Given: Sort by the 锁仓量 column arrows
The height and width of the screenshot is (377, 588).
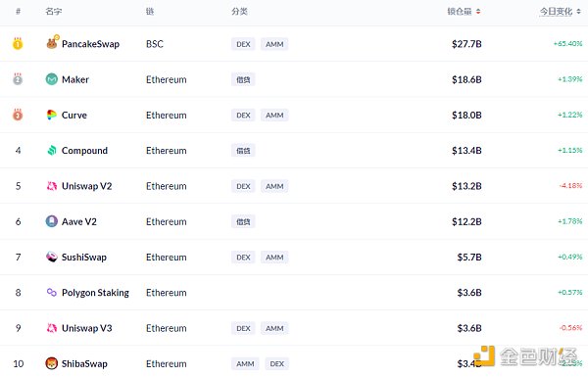Looking at the screenshot, I should pyautogui.click(x=478, y=12).
